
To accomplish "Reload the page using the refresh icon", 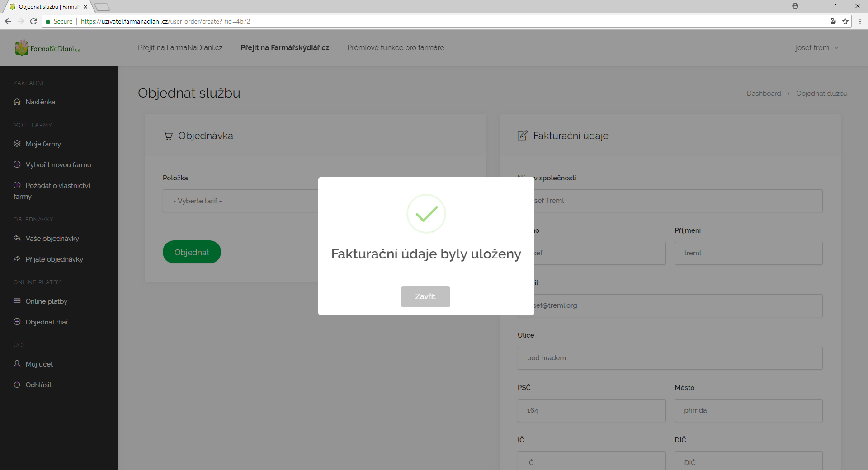I will point(33,21).
